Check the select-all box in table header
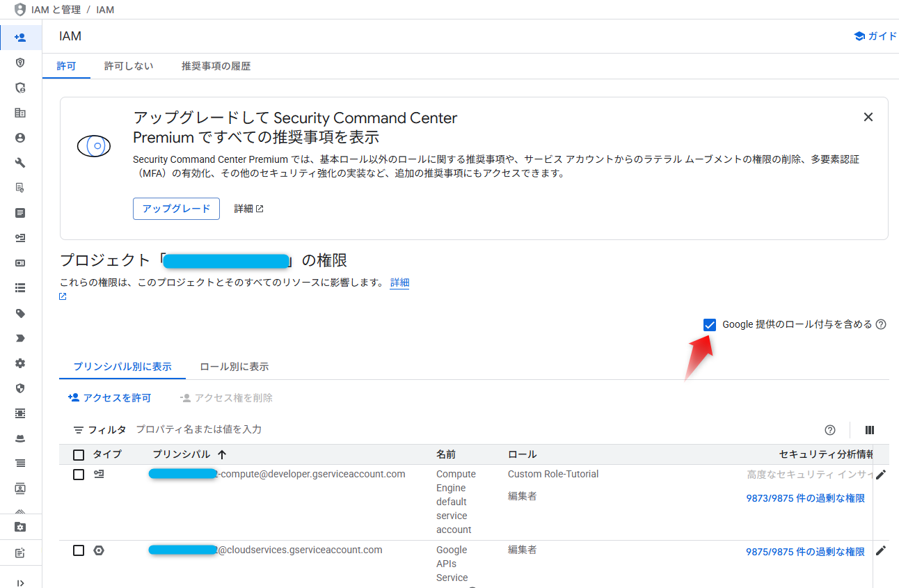 click(x=79, y=455)
